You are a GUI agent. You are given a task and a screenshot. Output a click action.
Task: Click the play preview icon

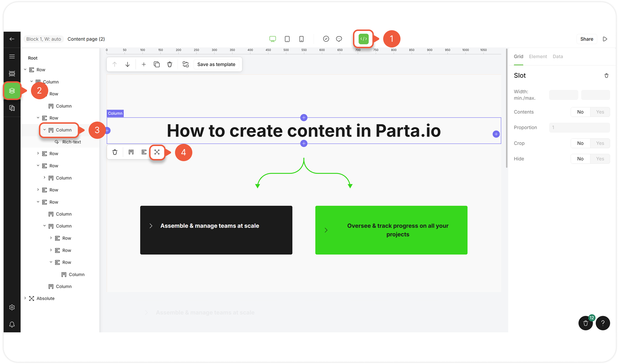605,39
